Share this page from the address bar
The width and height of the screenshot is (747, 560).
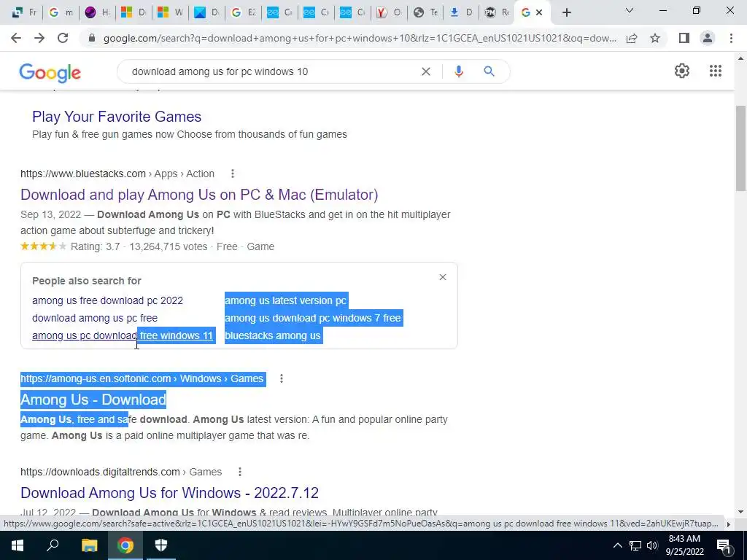(x=632, y=38)
